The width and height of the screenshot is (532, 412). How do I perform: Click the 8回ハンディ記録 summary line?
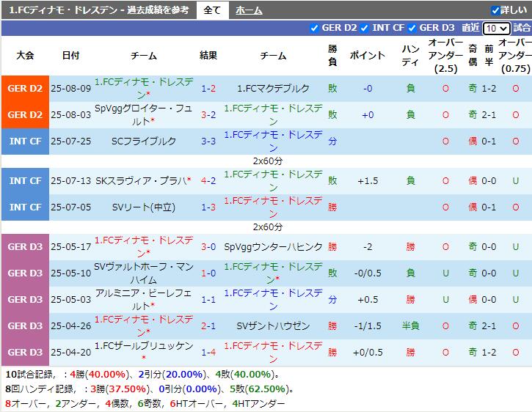[x=150, y=389]
